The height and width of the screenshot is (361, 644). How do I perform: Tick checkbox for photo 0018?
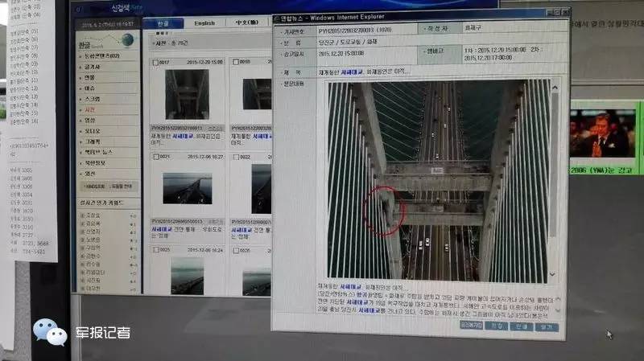point(236,62)
